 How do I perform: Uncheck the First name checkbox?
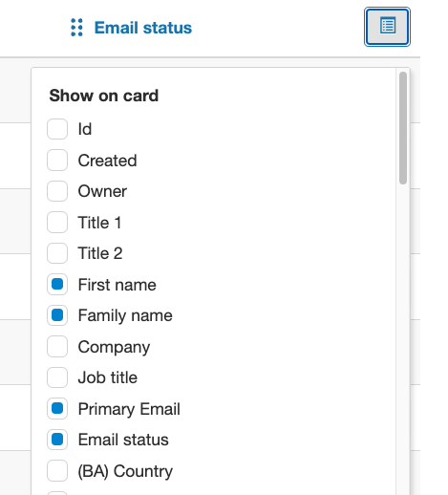(x=57, y=285)
